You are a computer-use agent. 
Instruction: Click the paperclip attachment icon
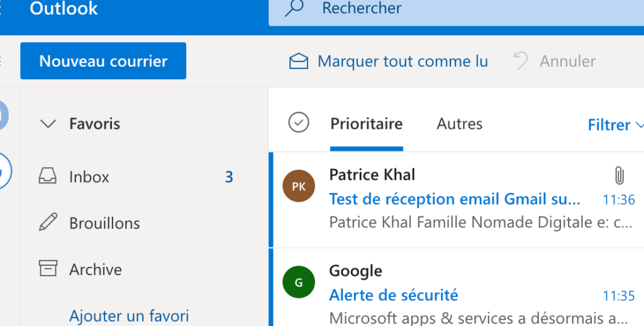619,175
